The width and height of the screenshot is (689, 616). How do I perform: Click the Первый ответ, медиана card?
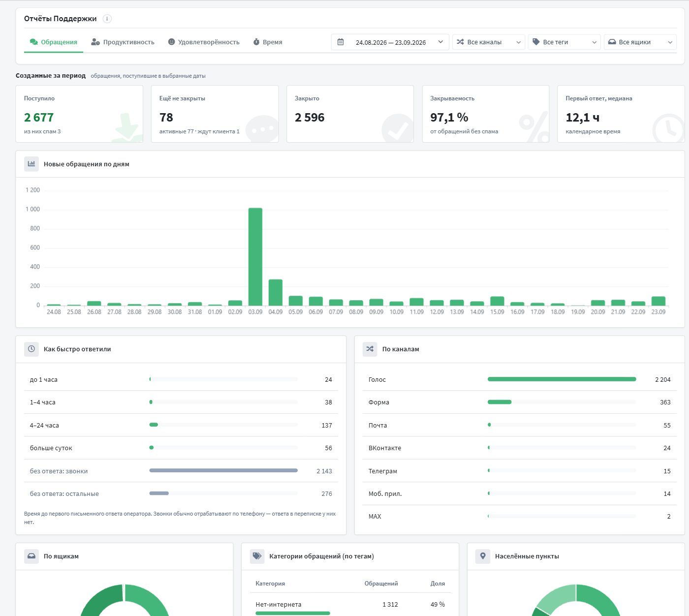tap(621, 114)
